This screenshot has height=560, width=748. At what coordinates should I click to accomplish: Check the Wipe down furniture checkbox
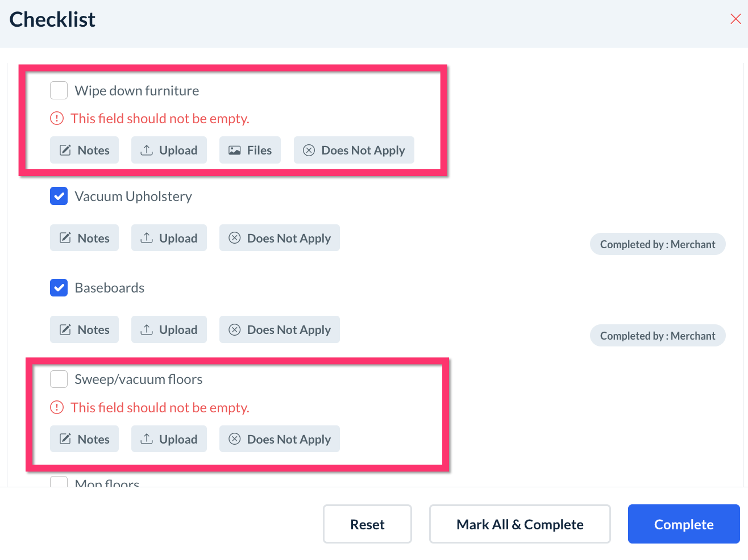pyautogui.click(x=59, y=90)
